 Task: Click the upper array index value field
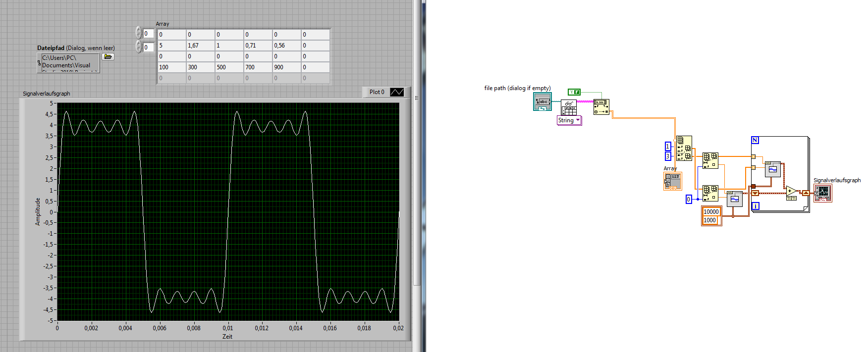coord(149,34)
